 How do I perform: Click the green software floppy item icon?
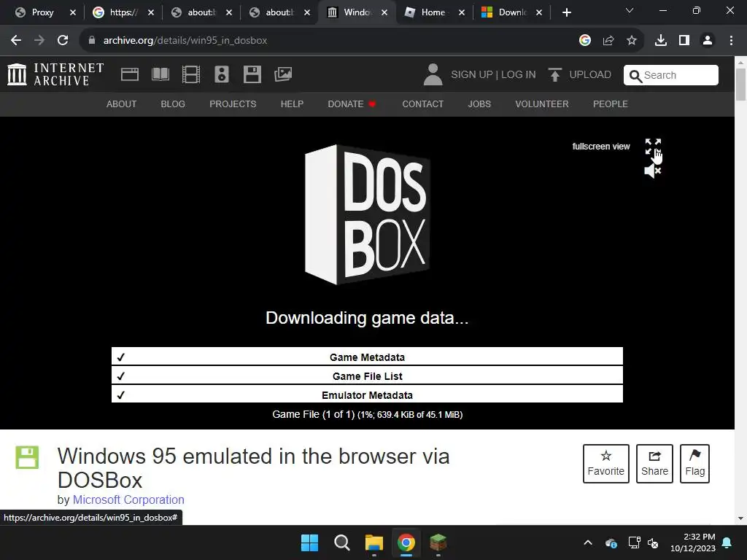[x=27, y=458]
